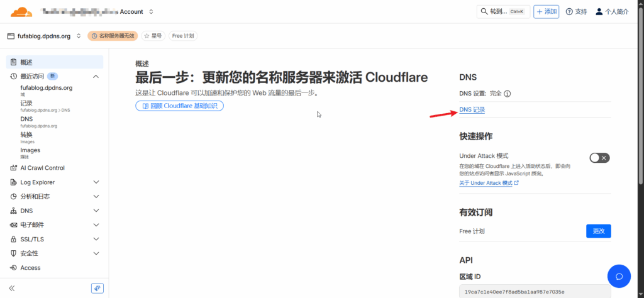Screen dimensions: 644x298
Task: Collapse the sidebar with double-arrow icon
Action: (11, 288)
